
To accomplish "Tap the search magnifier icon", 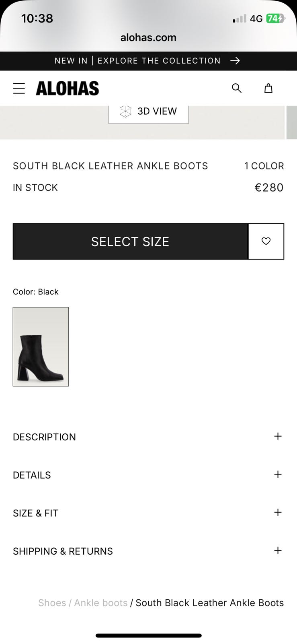I will point(237,88).
